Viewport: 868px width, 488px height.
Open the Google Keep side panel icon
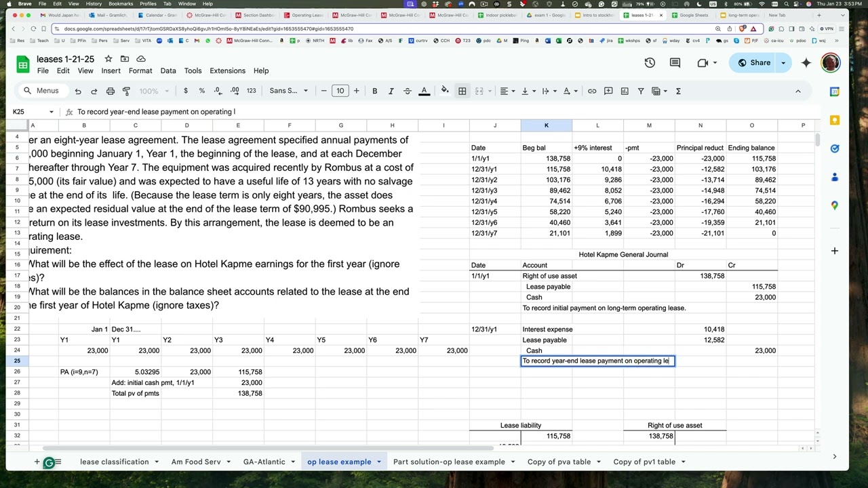[x=835, y=120]
